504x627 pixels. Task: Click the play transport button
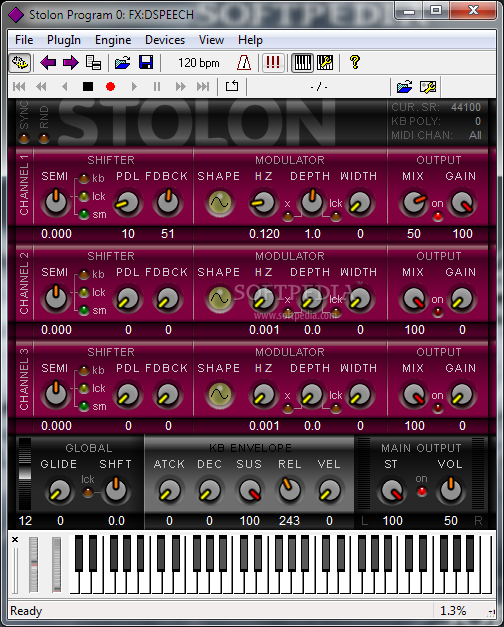click(134, 87)
